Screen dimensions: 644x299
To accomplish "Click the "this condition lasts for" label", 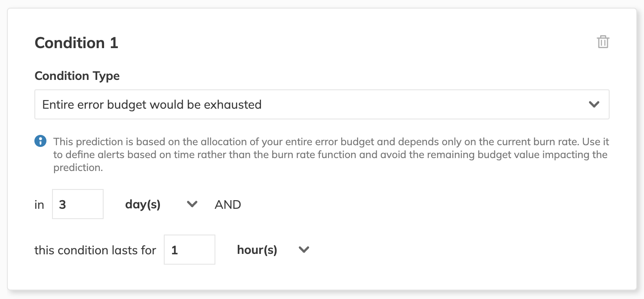I will tap(95, 250).
